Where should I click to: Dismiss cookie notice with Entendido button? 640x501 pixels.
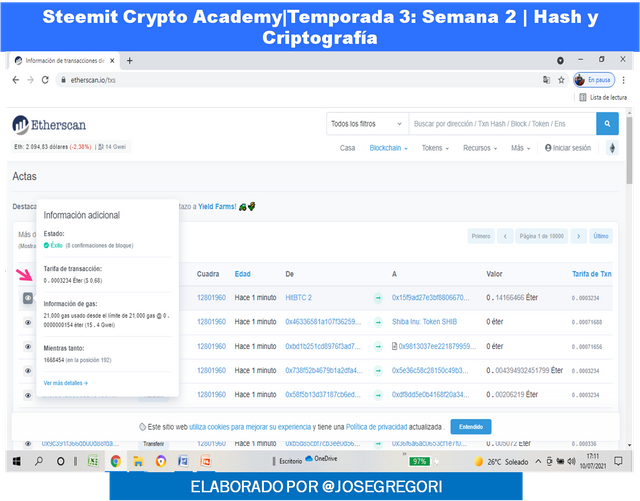tap(471, 427)
